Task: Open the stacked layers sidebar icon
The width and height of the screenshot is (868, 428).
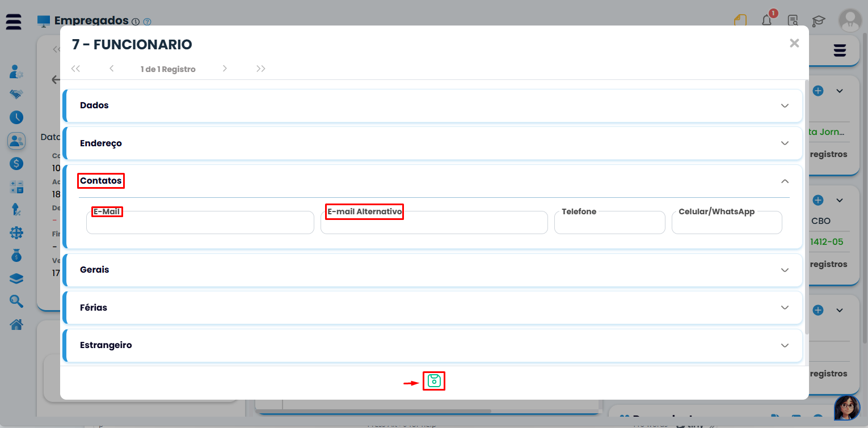Action: click(x=16, y=278)
